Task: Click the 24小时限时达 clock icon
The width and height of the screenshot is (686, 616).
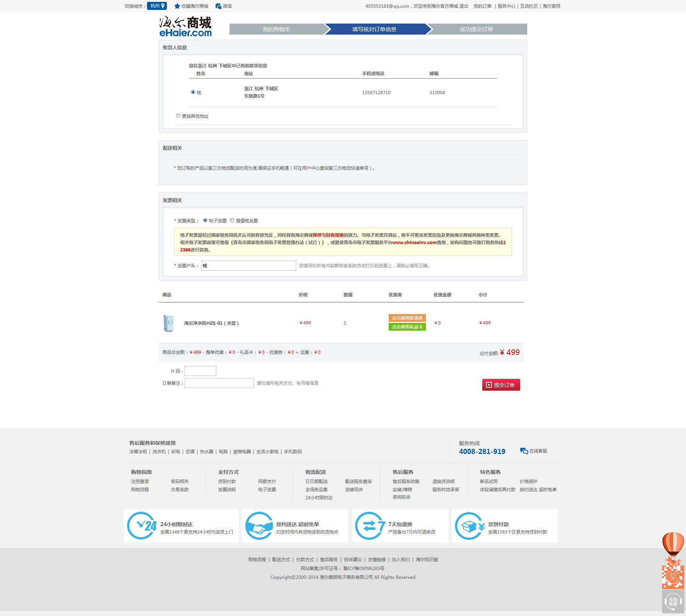Action: point(142,526)
